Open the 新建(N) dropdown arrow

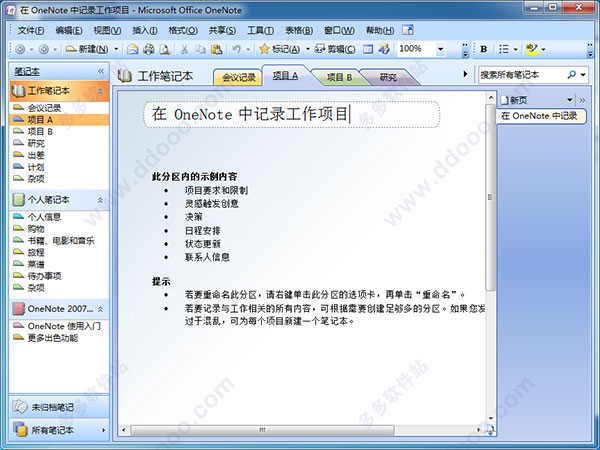pyautogui.click(x=116, y=49)
